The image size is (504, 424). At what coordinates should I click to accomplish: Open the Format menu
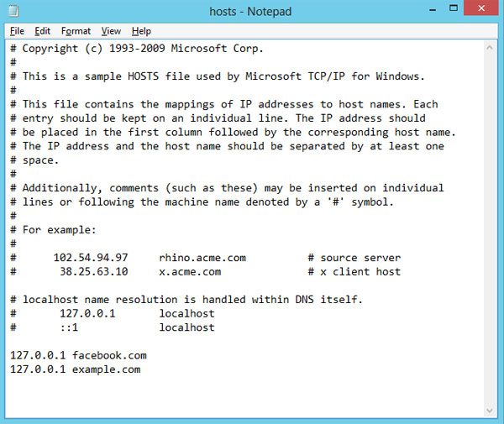coord(76,31)
